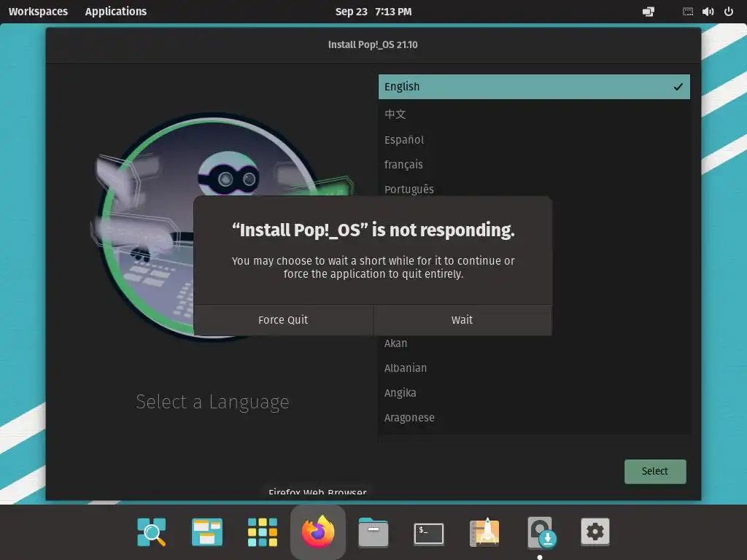
Task: Select Akan in the language list
Action: [x=534, y=343]
